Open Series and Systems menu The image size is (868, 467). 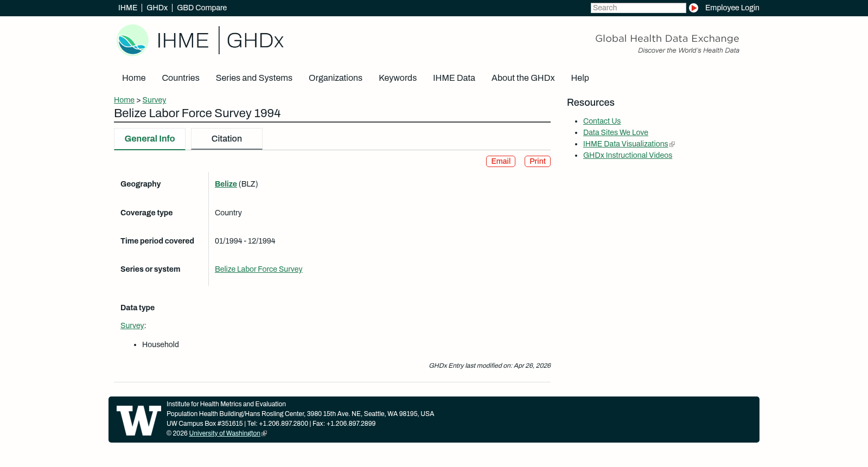(254, 78)
